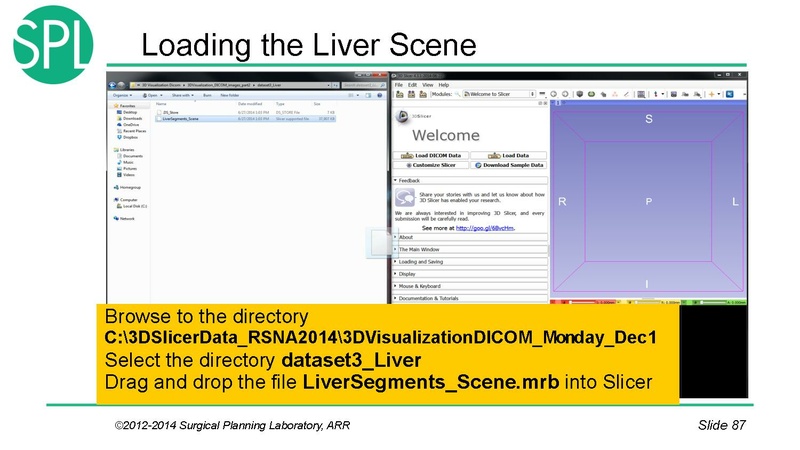This screenshot has height=450, width=800.
Task: Select the LiverSegments_Scene file in Explorer
Action: tap(245, 119)
